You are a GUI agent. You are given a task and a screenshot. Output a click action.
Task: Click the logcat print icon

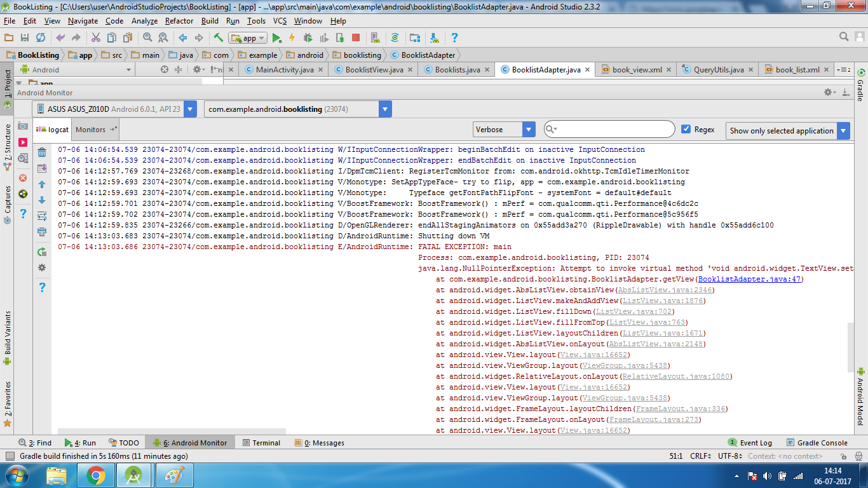42,232
